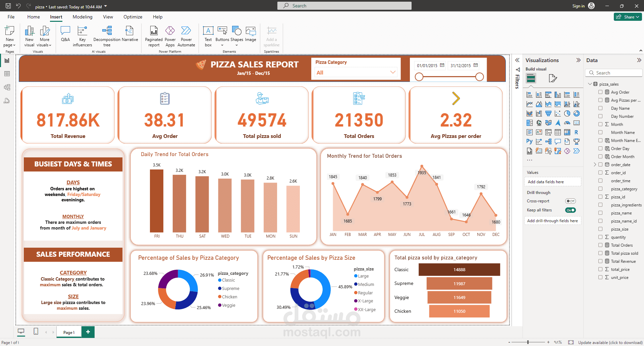Switch to Model view in left sidebar
Image resolution: width=644 pixels, height=346 pixels.
pyautogui.click(x=7, y=87)
